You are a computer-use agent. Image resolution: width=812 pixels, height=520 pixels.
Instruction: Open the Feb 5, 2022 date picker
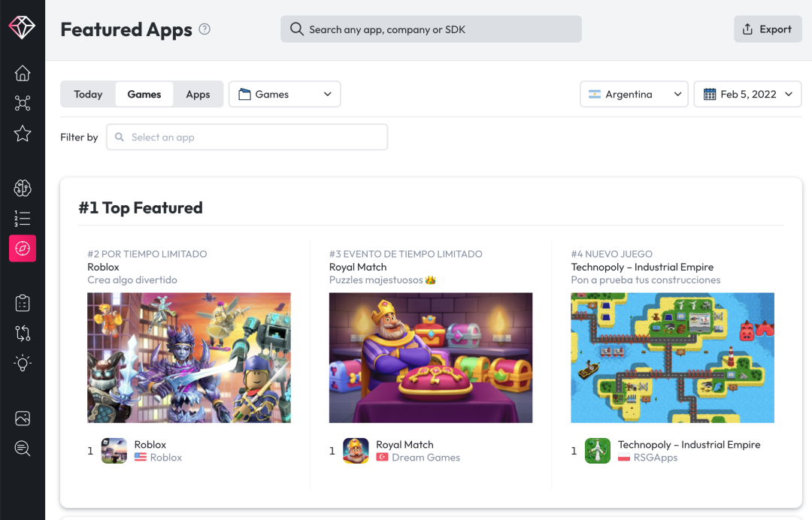[x=747, y=95]
